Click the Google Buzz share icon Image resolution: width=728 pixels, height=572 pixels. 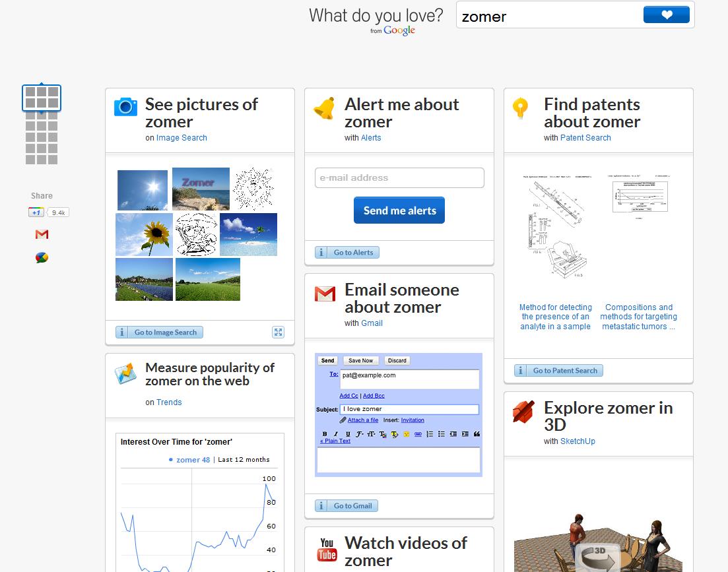click(42, 258)
